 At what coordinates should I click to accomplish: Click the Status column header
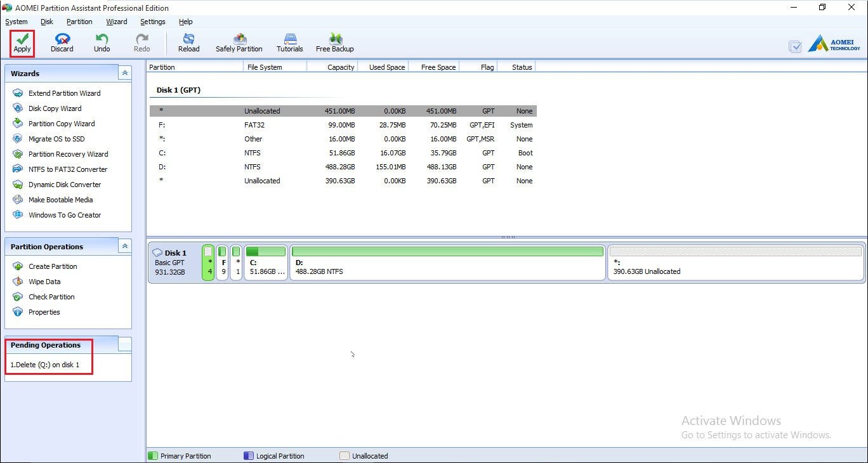tap(516, 67)
